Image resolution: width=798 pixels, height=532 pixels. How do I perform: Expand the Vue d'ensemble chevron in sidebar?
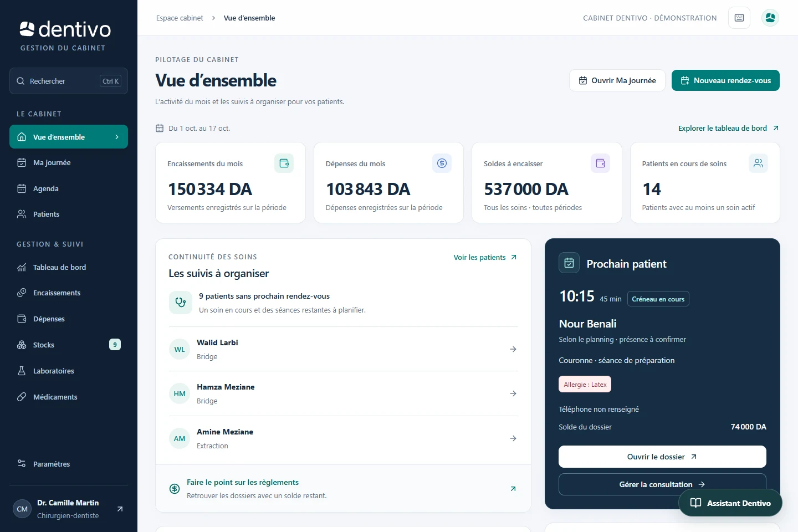click(x=117, y=137)
